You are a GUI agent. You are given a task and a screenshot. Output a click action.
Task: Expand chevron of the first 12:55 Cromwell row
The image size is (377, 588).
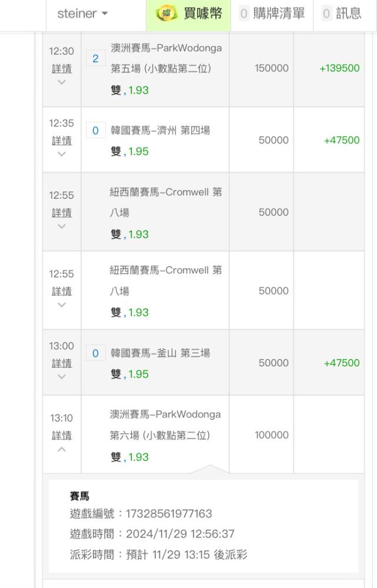pos(62,226)
